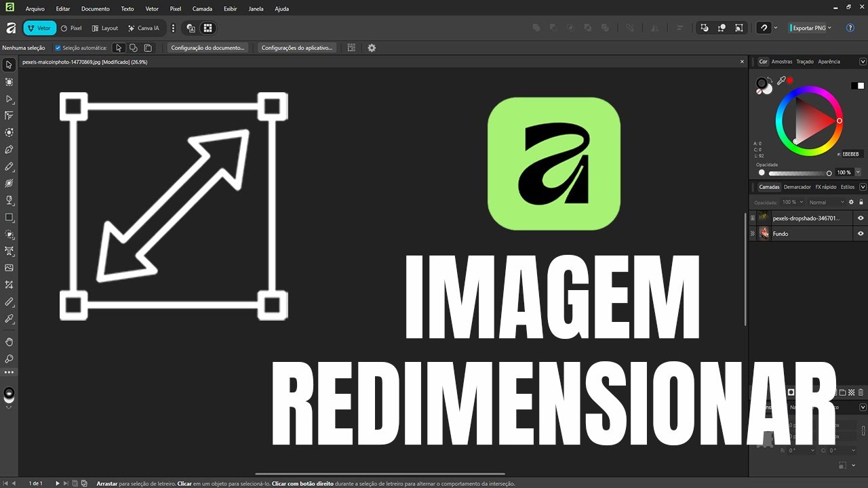Click the eyedropper color picker icon
This screenshot has width=868, height=488.
[x=781, y=81]
